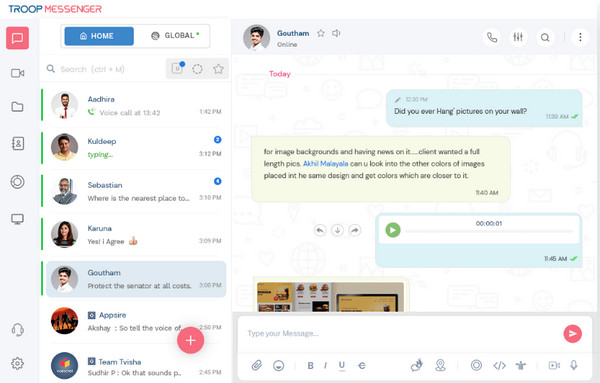Viewport: 600px width, 383px height.
Task: Mute Goutham chat via speaker icon
Action: pos(336,33)
